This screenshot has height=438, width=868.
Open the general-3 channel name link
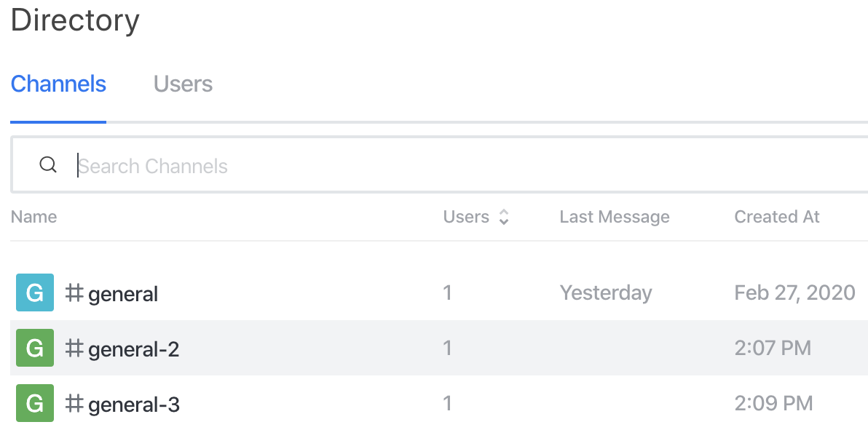(134, 405)
